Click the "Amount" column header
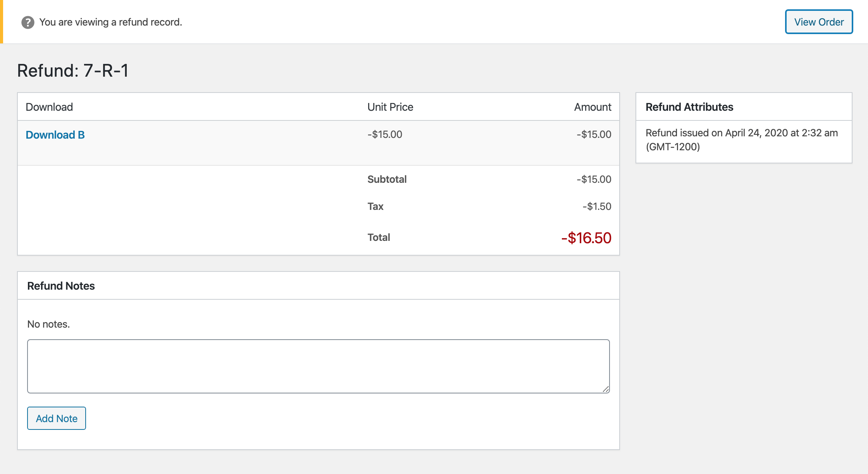Image resolution: width=868 pixels, height=474 pixels. coord(593,107)
